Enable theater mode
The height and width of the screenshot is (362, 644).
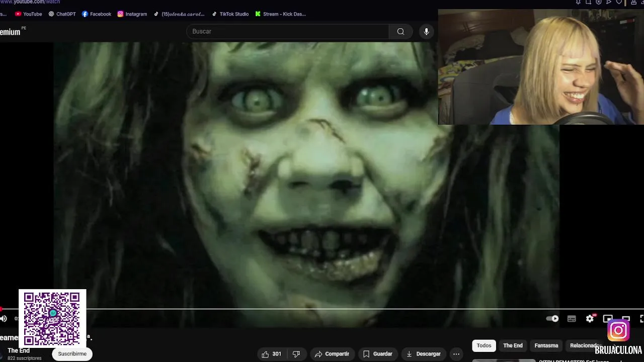(x=626, y=319)
